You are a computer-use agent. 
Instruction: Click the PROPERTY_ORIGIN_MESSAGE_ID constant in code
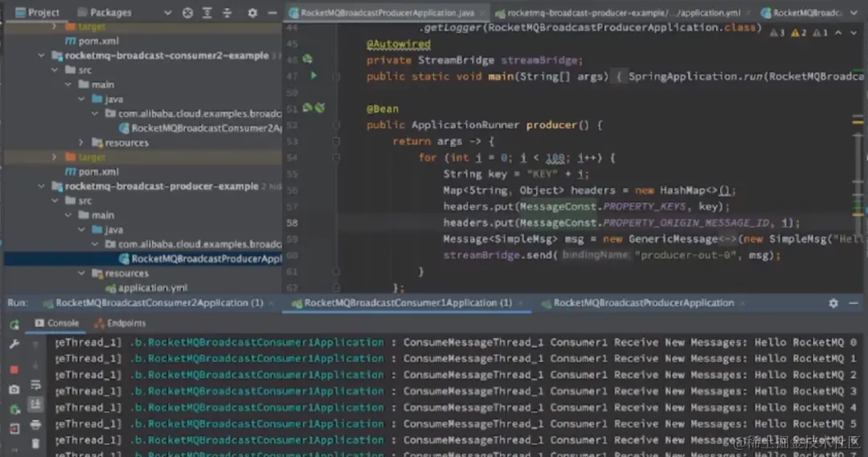(x=686, y=223)
